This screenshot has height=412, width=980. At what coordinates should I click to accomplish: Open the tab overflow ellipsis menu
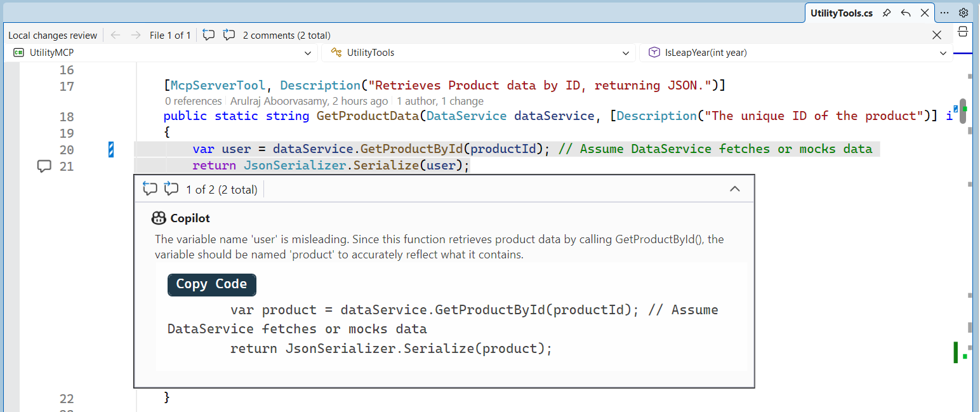pos(944,13)
